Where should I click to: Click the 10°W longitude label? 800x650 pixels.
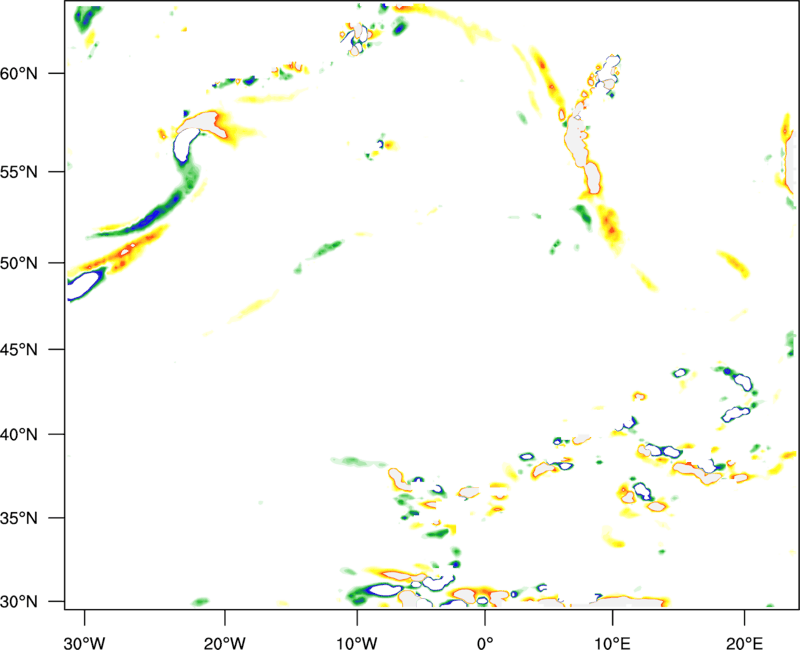pos(357,643)
